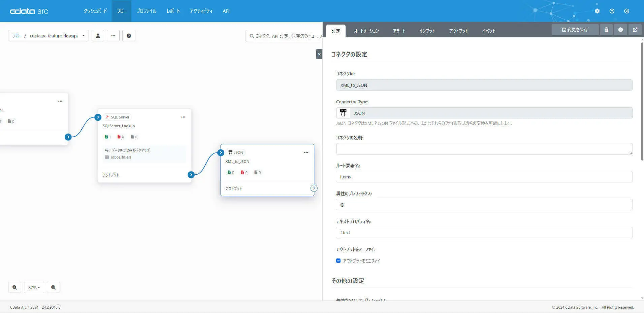
Task: Click the green success count on SQLServer_Lookup
Action: pos(108,137)
